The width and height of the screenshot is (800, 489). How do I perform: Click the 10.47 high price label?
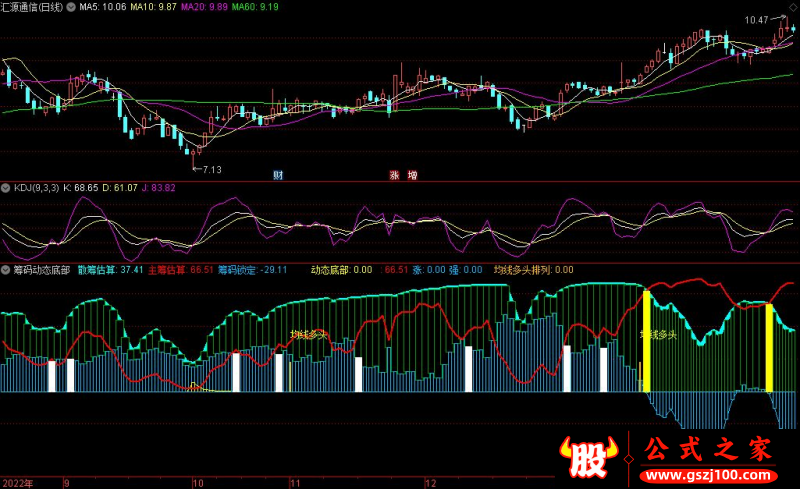pyautogui.click(x=756, y=20)
